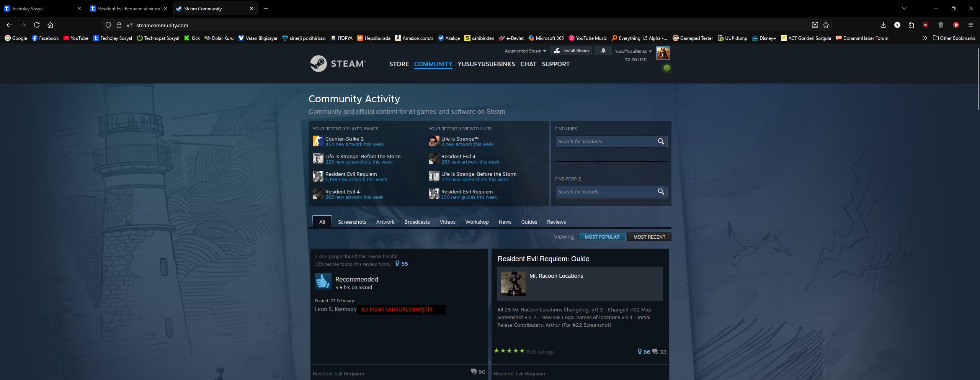The width and height of the screenshot is (980, 380).
Task: Close the Steam Community tab
Action: [252, 8]
